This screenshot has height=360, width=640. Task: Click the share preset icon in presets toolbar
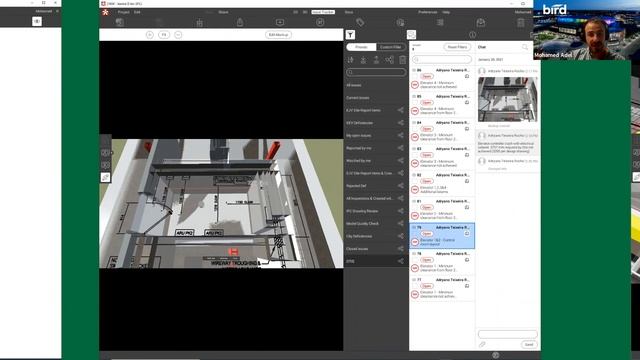[389, 60]
